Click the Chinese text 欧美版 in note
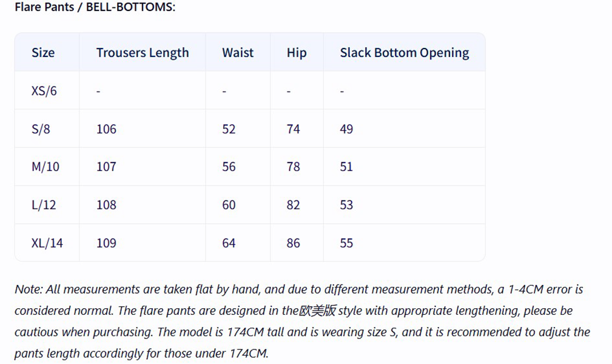Viewport: 612px width, 364px height. [x=317, y=311]
